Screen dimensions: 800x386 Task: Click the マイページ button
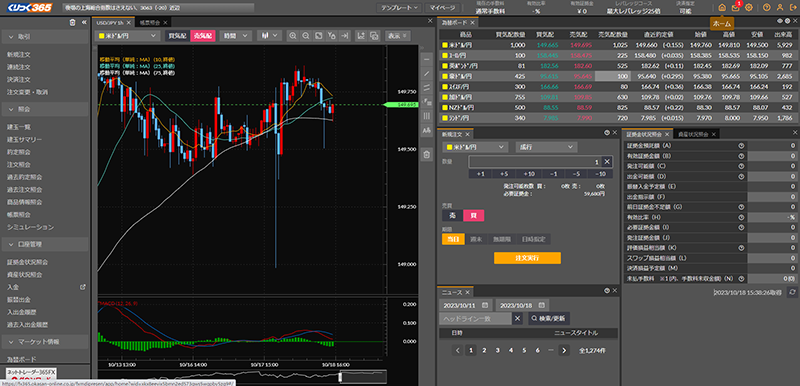[442, 8]
